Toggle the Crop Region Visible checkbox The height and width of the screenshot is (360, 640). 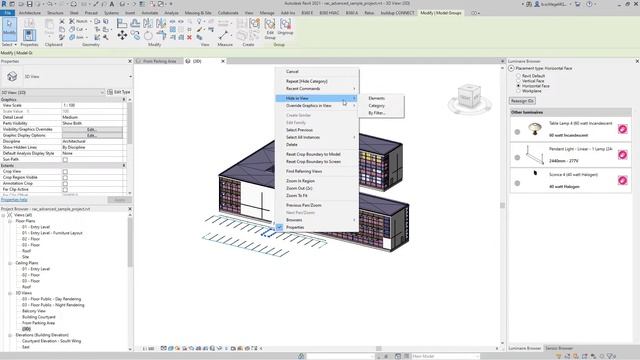pos(65,178)
